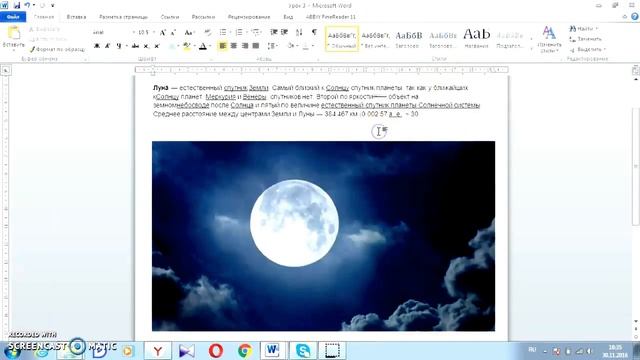The height and width of the screenshot is (360, 640).
Task: Decrease paragraph indent
Action: point(274,32)
